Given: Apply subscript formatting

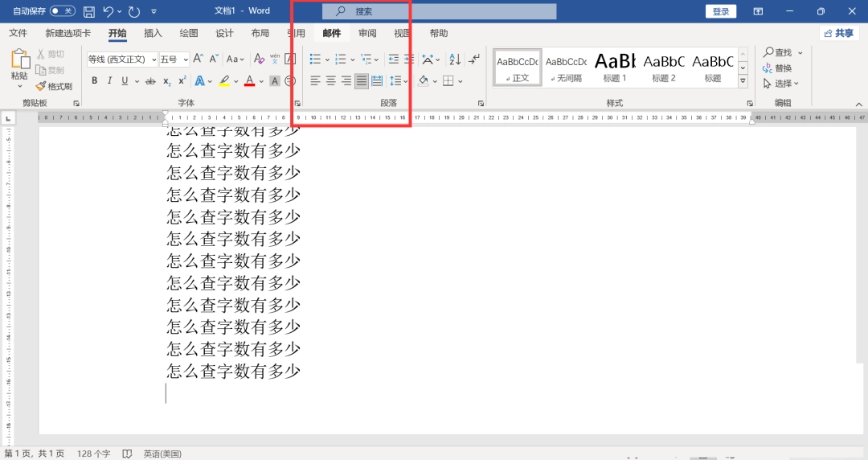Looking at the screenshot, I should pos(166,81).
